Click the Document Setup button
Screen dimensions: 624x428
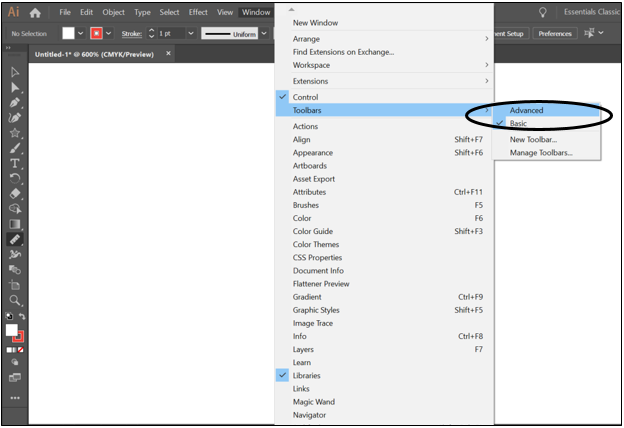(x=512, y=33)
